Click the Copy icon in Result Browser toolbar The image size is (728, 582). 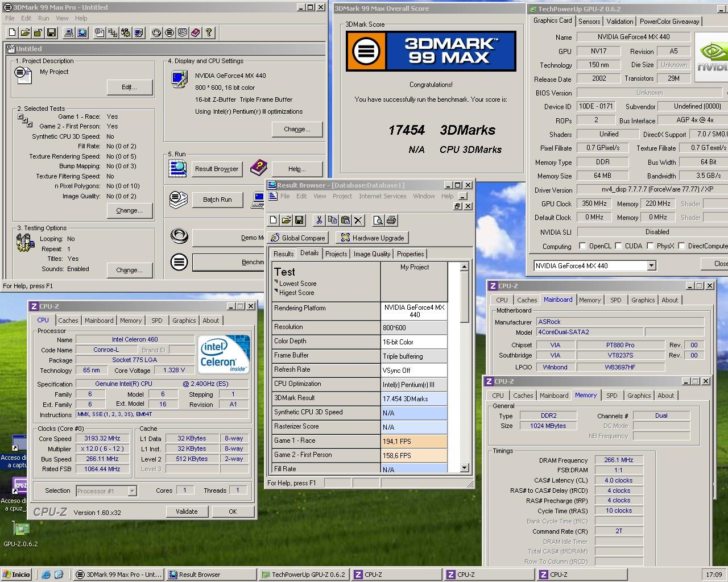pyautogui.click(x=332, y=220)
